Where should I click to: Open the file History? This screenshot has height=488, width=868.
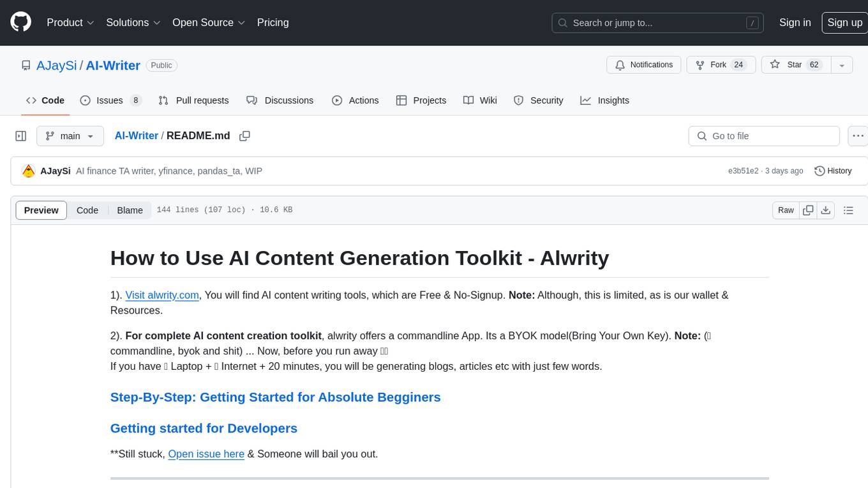pyautogui.click(x=834, y=171)
